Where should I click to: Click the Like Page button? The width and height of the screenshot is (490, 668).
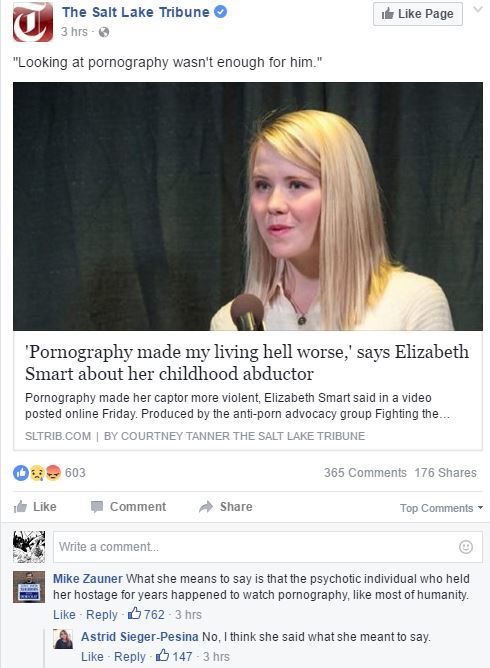(418, 14)
